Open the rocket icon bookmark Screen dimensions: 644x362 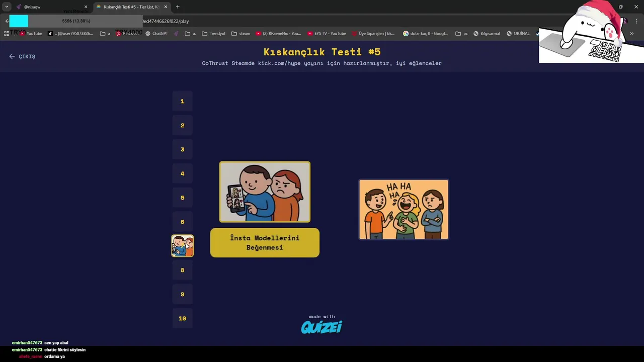pyautogui.click(x=176, y=34)
